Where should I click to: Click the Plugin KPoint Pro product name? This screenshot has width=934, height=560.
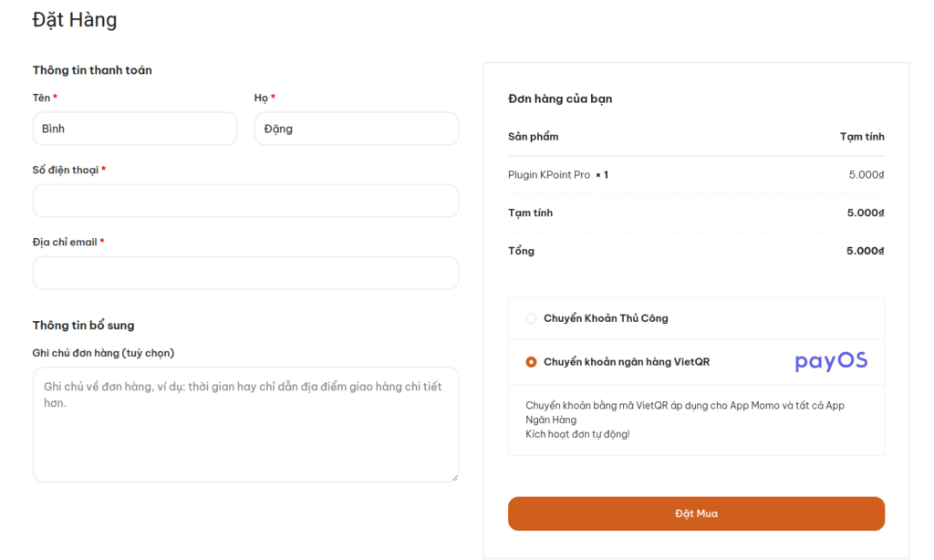(x=549, y=174)
